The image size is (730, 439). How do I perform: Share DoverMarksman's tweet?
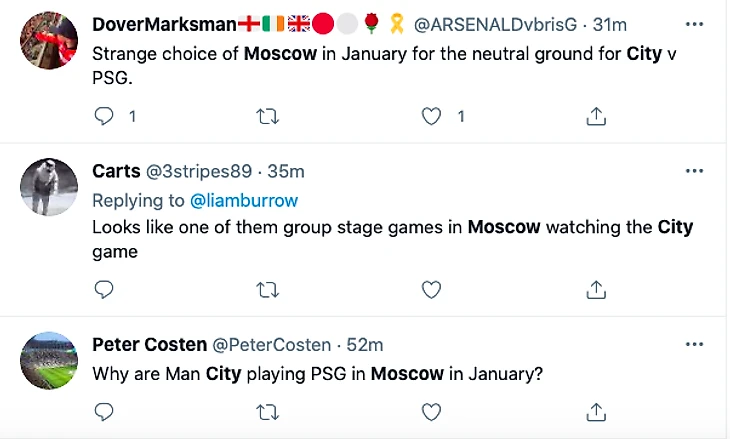click(x=595, y=117)
